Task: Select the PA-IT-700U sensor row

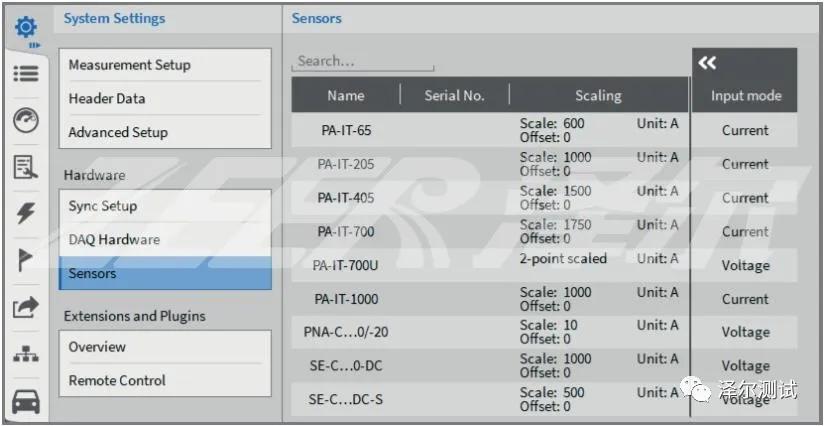Action: pos(346,265)
